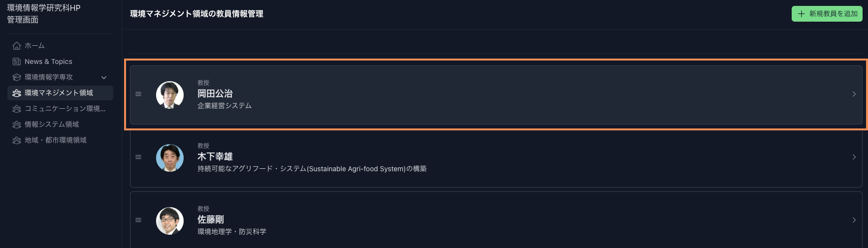Screen dimensions: 868x248
Task: Open 岡田公治 details via right chevron
Action: click(854, 94)
